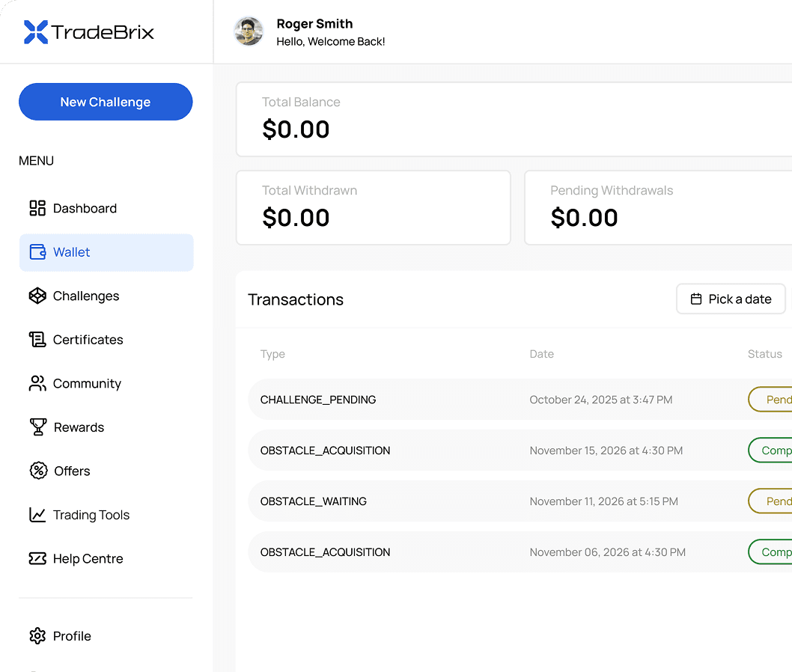The height and width of the screenshot is (672, 792).
Task: Click the Offers percent badge icon
Action: [38, 471]
